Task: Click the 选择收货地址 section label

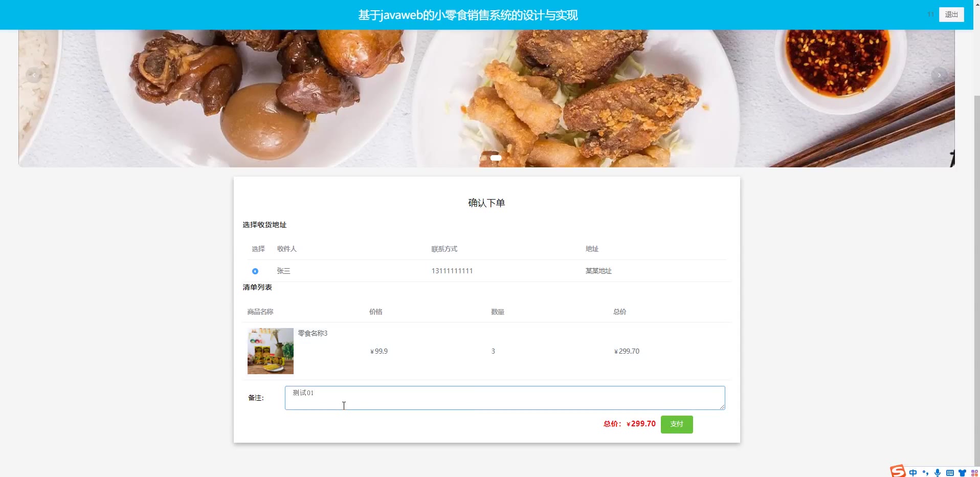Action: (264, 225)
